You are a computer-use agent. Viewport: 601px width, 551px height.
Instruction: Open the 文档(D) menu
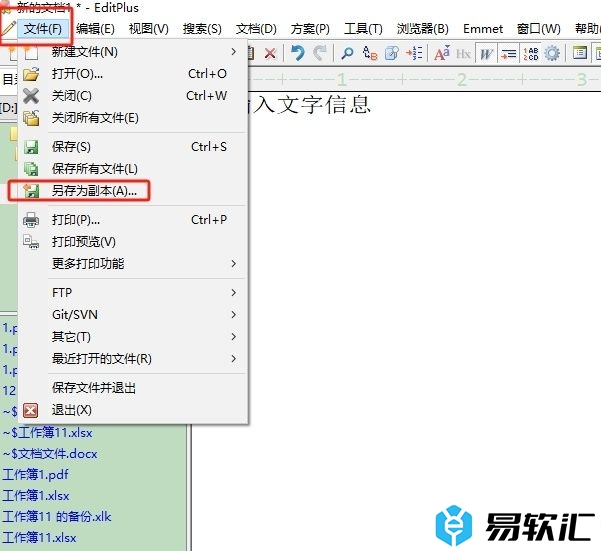(x=256, y=29)
